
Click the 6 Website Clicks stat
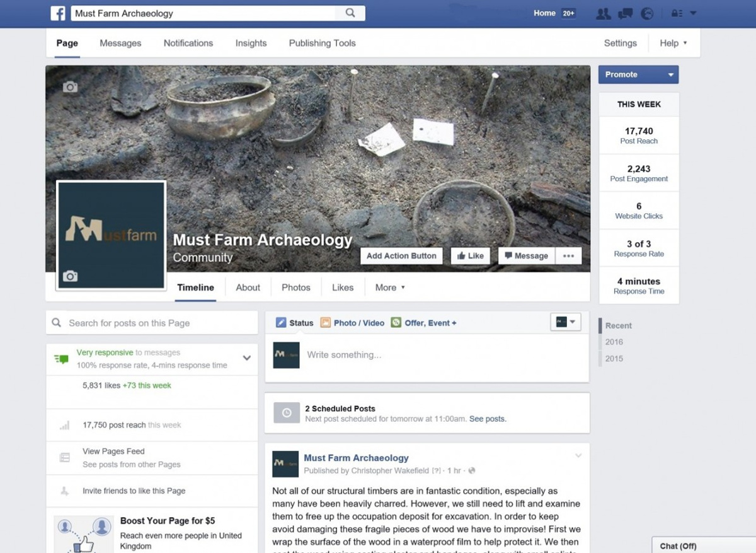tap(639, 211)
